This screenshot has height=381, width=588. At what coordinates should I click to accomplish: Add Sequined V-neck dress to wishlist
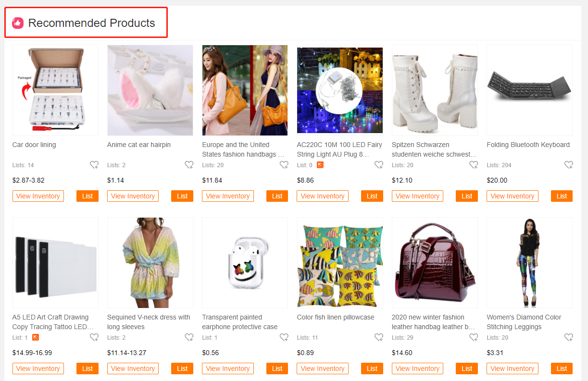(x=189, y=338)
